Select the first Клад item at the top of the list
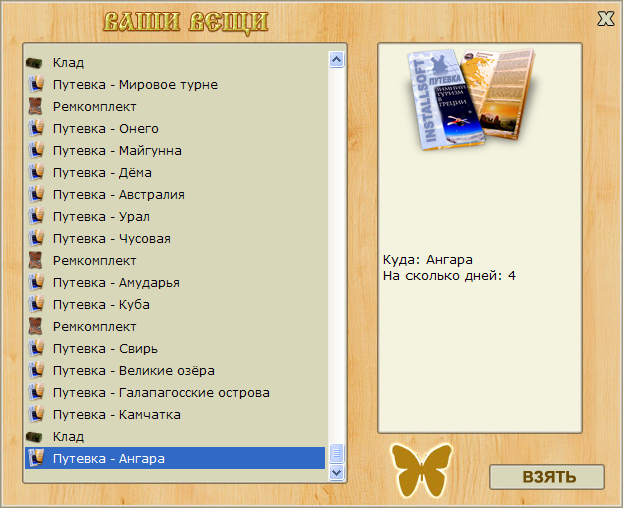The width and height of the screenshot is (623, 508). tap(175, 62)
